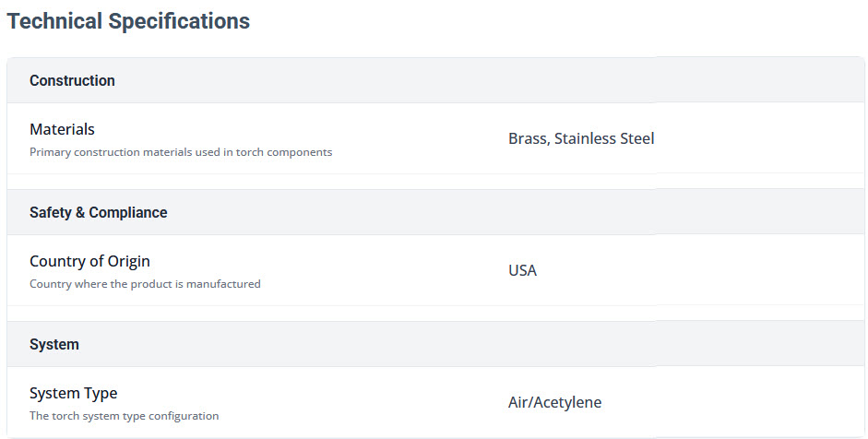Click the torch system type configuration description
Screen dimensions: 868x439
click(x=124, y=416)
